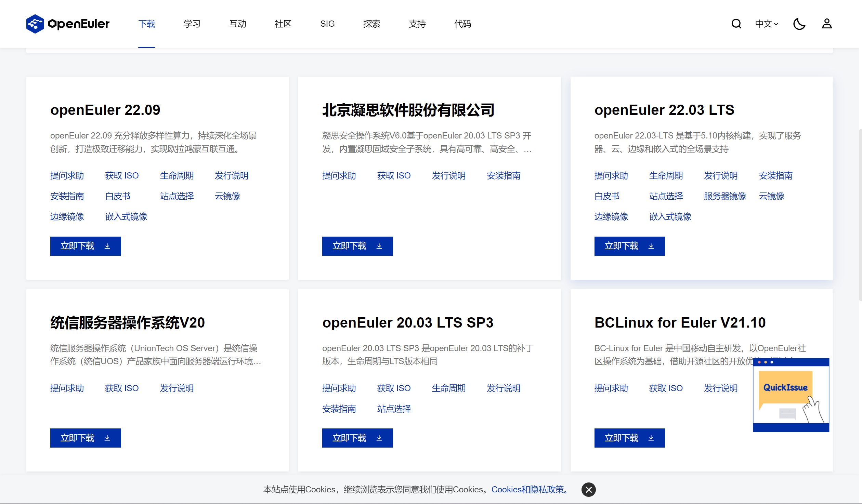Open the user account icon
The height and width of the screenshot is (504, 862).
(x=827, y=24)
